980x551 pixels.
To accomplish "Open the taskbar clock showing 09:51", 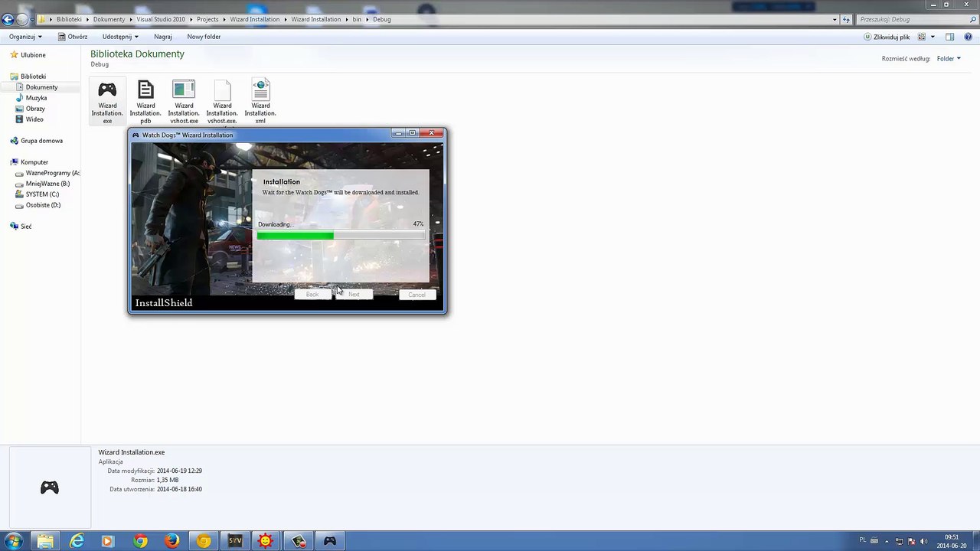I will [951, 541].
